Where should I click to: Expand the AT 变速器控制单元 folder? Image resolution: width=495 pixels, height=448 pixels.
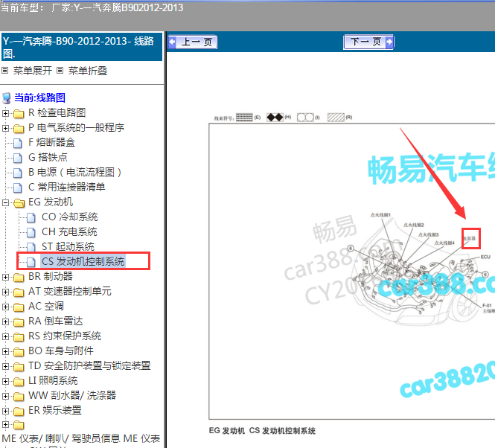point(5,292)
